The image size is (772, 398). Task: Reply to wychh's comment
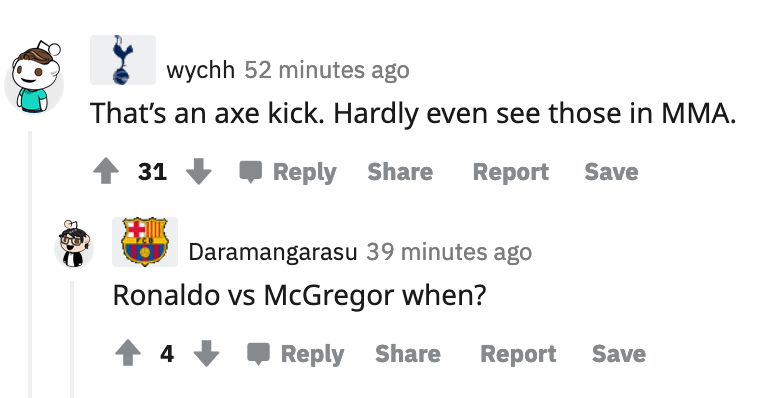[x=288, y=172]
